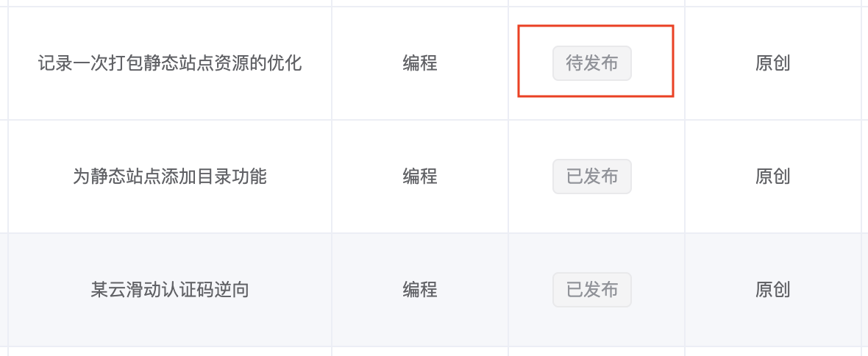Click 原创 in the 待发布 row
868x356 pixels.
tap(773, 63)
